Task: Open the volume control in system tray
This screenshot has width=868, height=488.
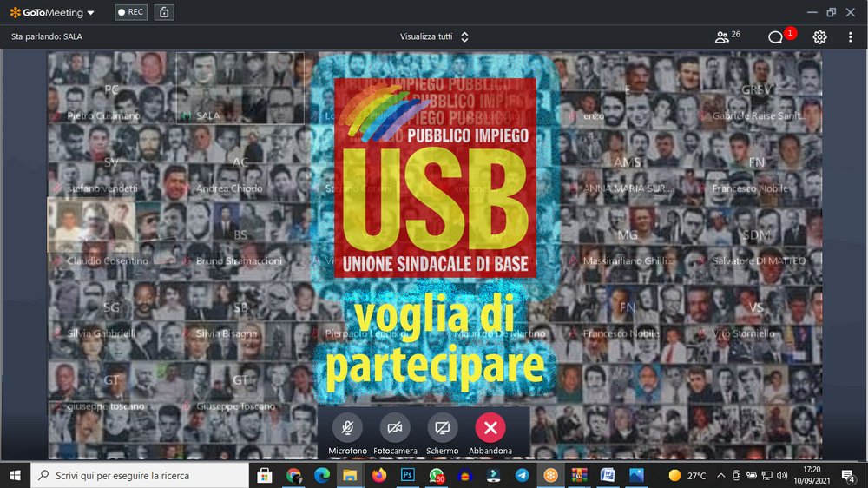Action: [782, 475]
